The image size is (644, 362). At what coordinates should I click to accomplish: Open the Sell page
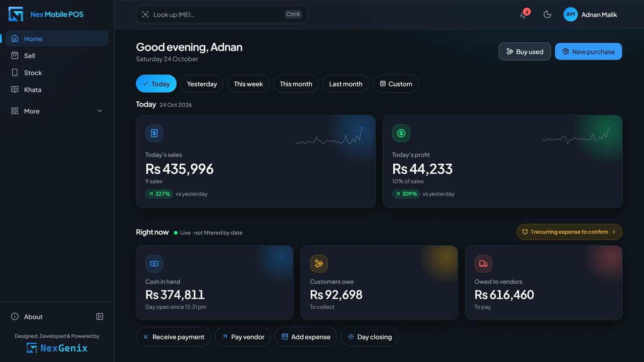click(x=57, y=56)
